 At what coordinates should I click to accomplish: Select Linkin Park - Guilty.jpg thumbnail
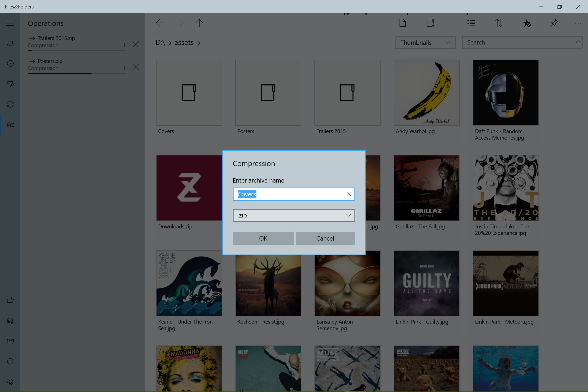pyautogui.click(x=427, y=283)
